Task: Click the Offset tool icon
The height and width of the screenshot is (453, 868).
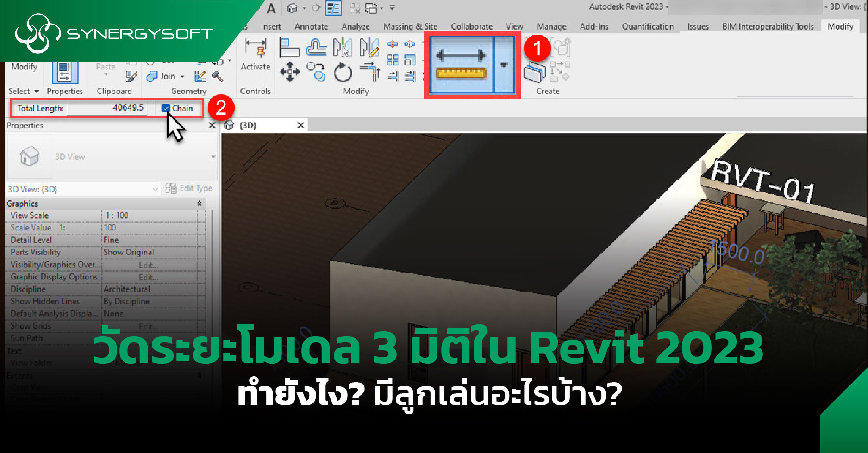Action: pyautogui.click(x=316, y=48)
